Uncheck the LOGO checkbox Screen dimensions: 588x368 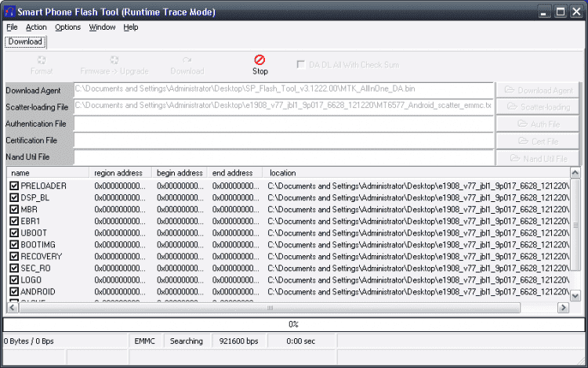pyautogui.click(x=14, y=280)
